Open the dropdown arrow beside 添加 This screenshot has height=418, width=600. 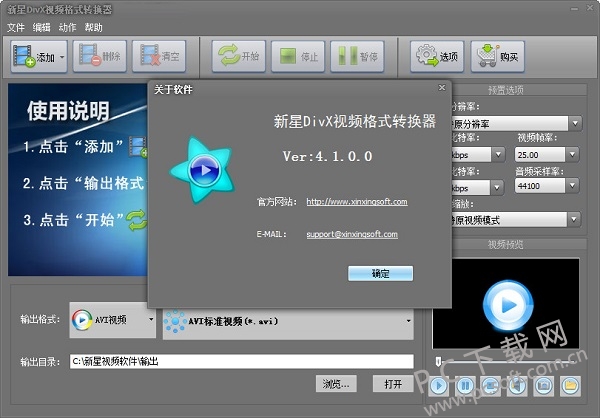pos(62,57)
